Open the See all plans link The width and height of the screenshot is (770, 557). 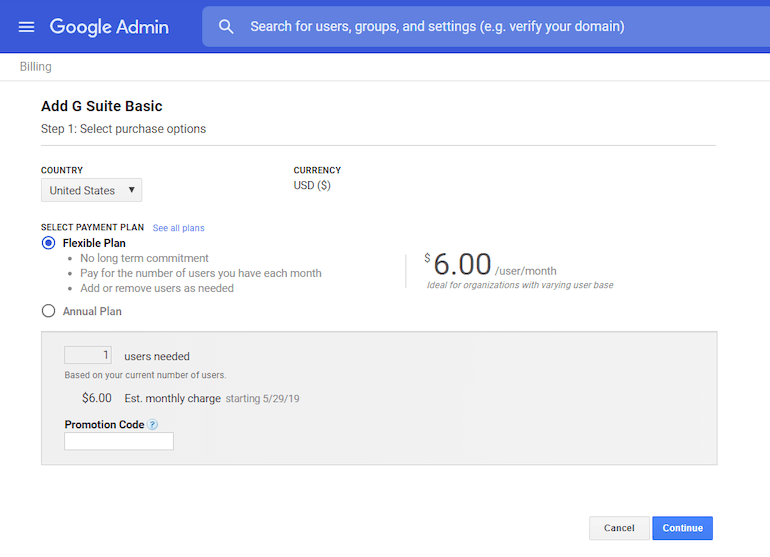(178, 228)
